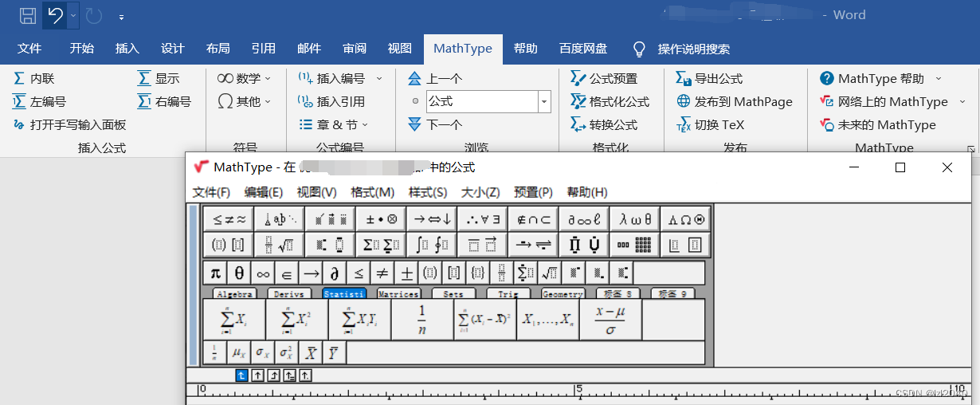Open 样式(S) menu in MathType window
Image resolution: width=980 pixels, height=405 pixels.
428,192
